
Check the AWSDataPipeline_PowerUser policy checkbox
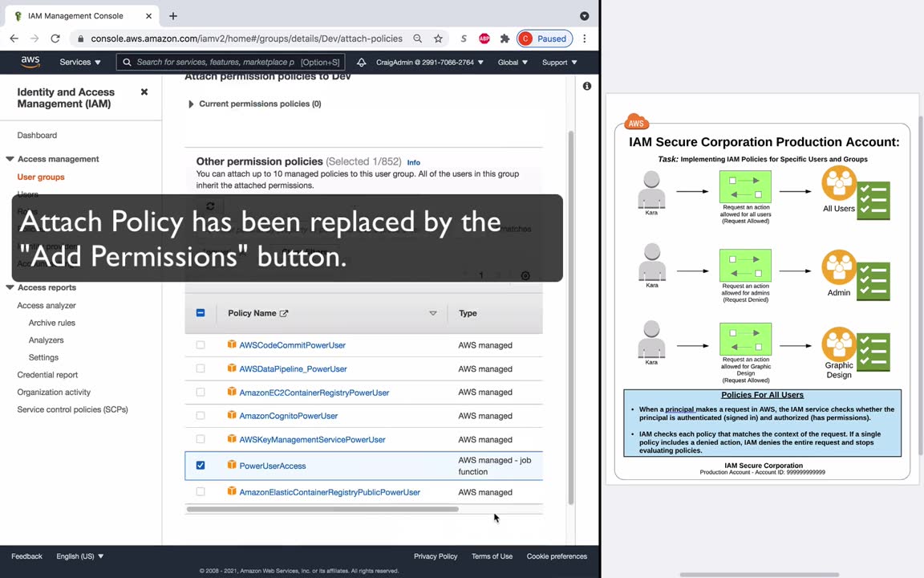pos(201,368)
